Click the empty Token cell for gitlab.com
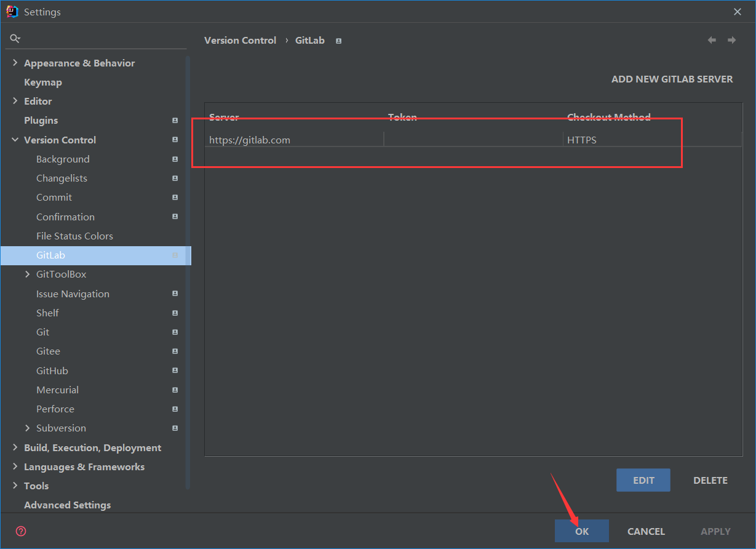 point(473,140)
